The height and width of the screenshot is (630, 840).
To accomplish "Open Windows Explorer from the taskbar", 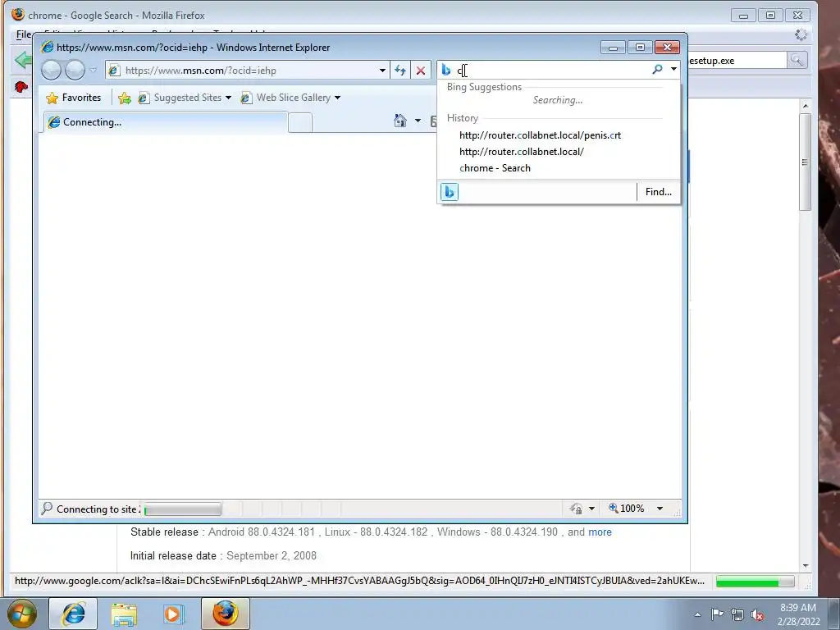I will pos(125,614).
